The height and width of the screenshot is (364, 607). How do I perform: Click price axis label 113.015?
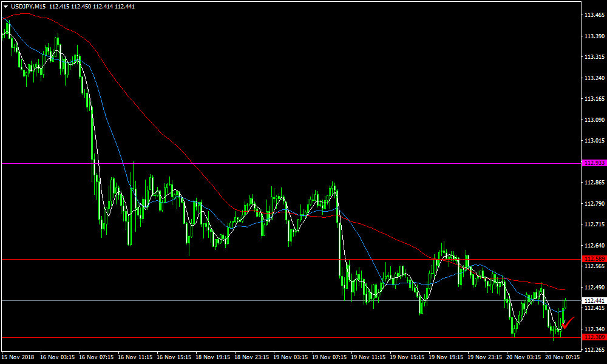pos(594,140)
